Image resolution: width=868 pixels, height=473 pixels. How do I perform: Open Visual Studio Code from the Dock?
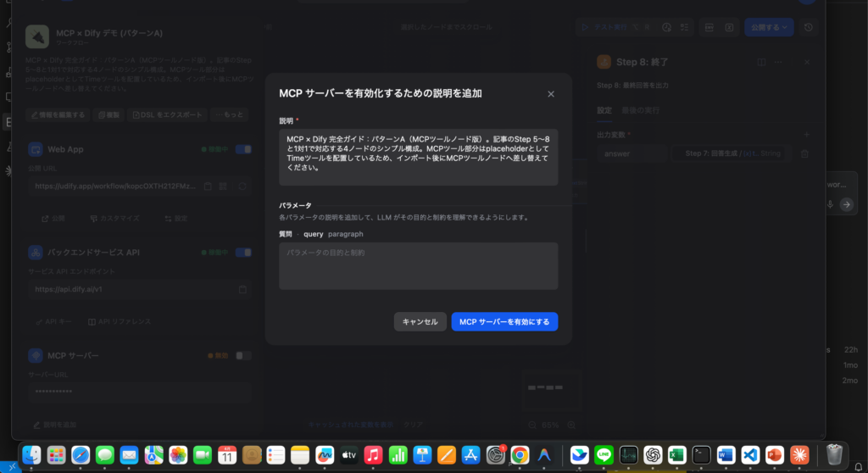coord(750,455)
